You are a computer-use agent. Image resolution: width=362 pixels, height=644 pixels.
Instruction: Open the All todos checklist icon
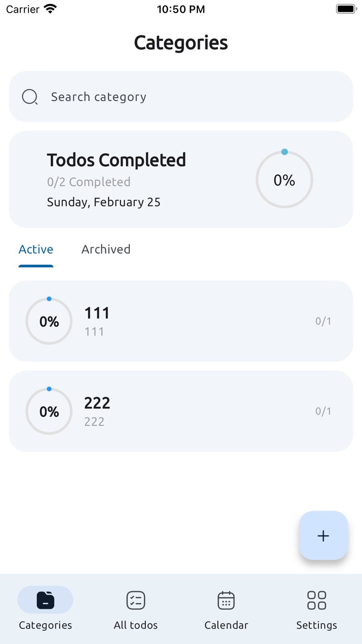[x=136, y=600]
